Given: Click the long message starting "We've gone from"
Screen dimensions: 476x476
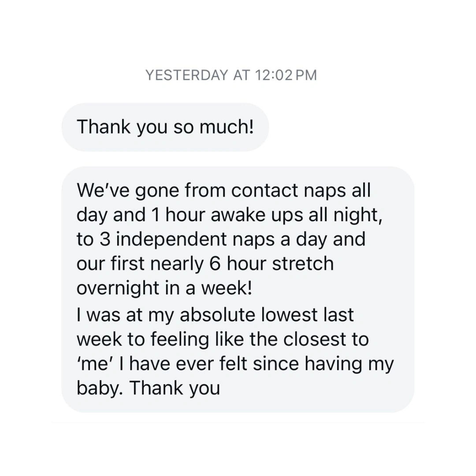Looking at the screenshot, I should tap(238, 289).
